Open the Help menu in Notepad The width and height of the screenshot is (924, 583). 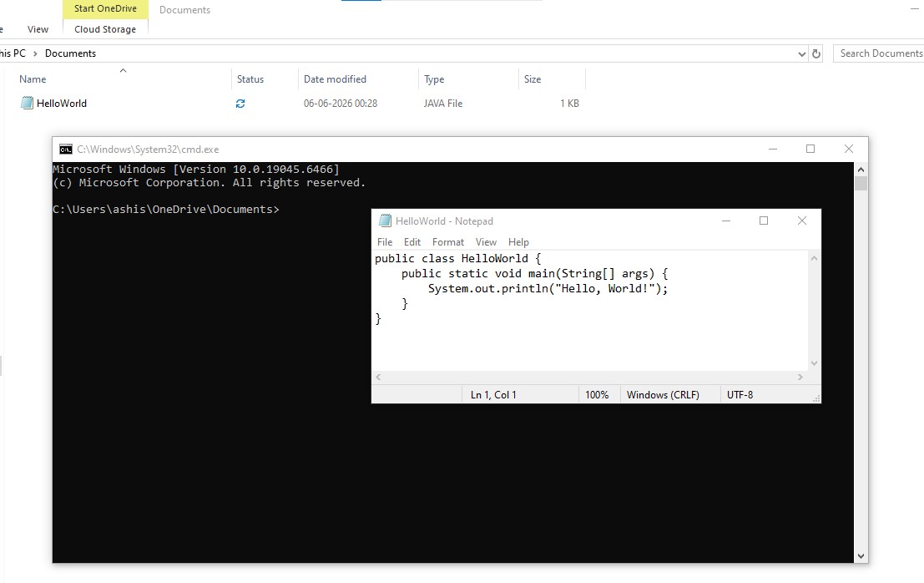tap(518, 241)
